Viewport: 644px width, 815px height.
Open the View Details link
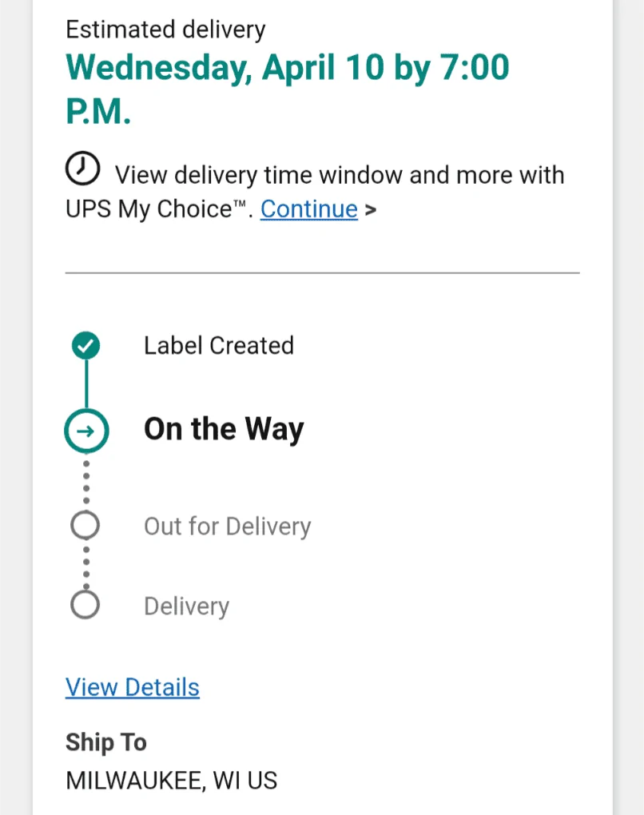[133, 687]
